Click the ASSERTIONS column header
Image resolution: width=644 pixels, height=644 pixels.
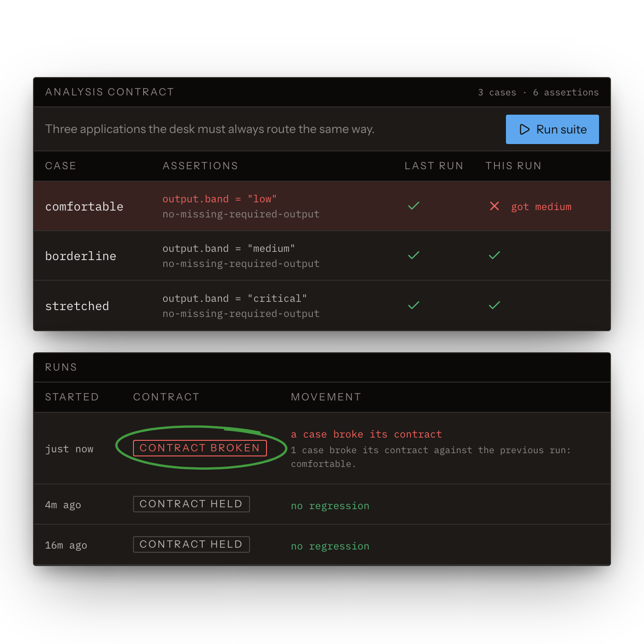pyautogui.click(x=200, y=166)
